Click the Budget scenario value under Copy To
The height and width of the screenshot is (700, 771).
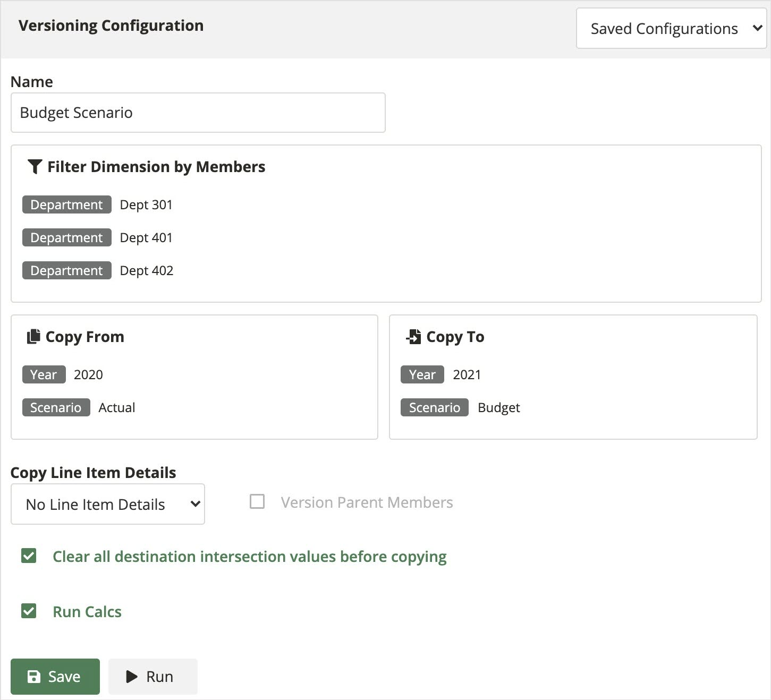coord(498,407)
